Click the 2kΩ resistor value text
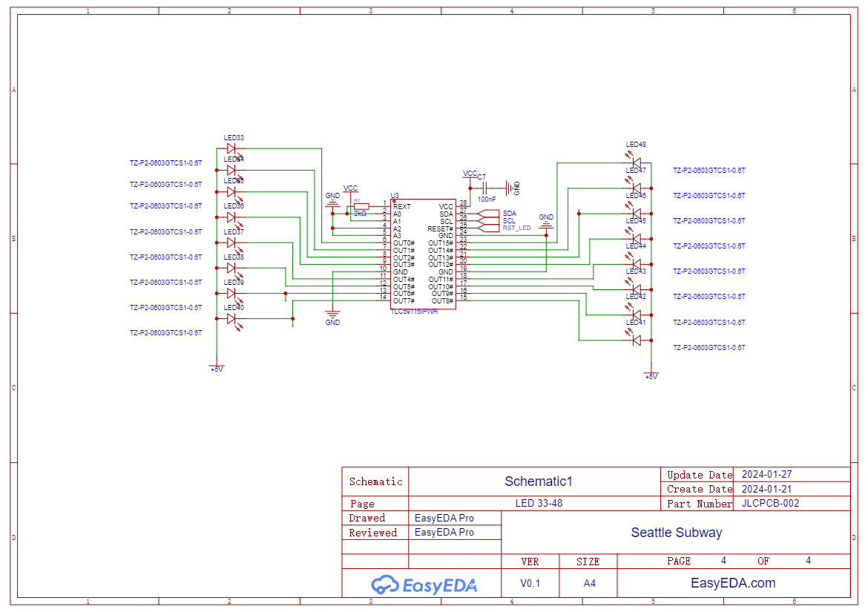The height and width of the screenshot is (612, 868). (x=361, y=214)
